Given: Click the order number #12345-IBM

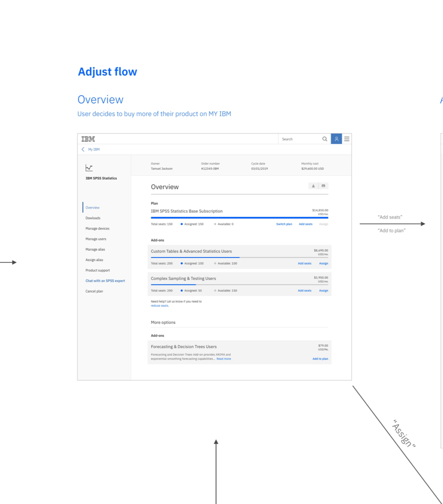Looking at the screenshot, I should click(210, 169).
